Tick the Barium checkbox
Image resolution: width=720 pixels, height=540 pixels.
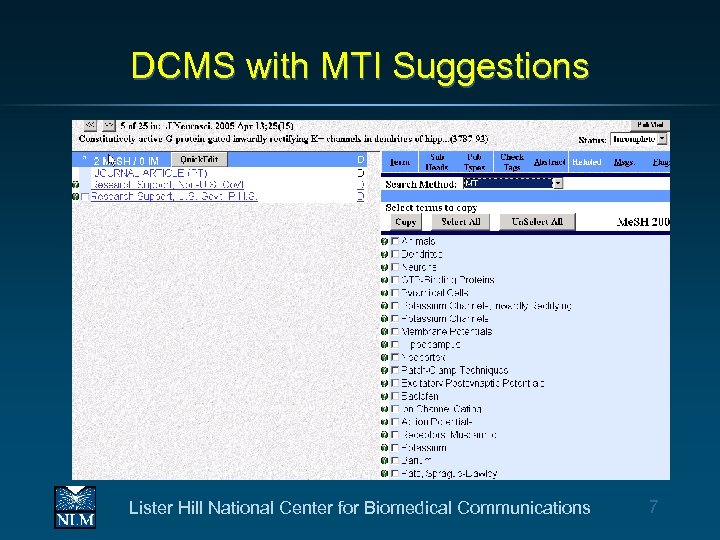tap(395, 460)
